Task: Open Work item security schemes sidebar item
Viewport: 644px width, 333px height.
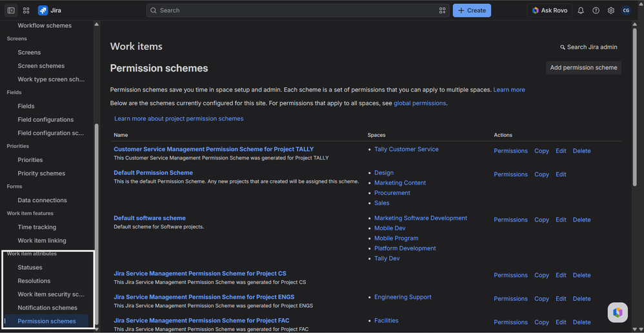Action: 51,294
